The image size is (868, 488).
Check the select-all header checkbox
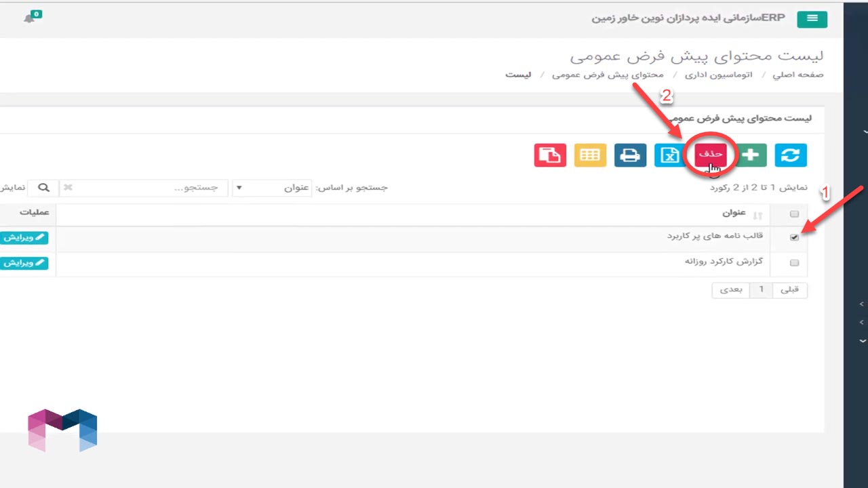click(x=795, y=214)
